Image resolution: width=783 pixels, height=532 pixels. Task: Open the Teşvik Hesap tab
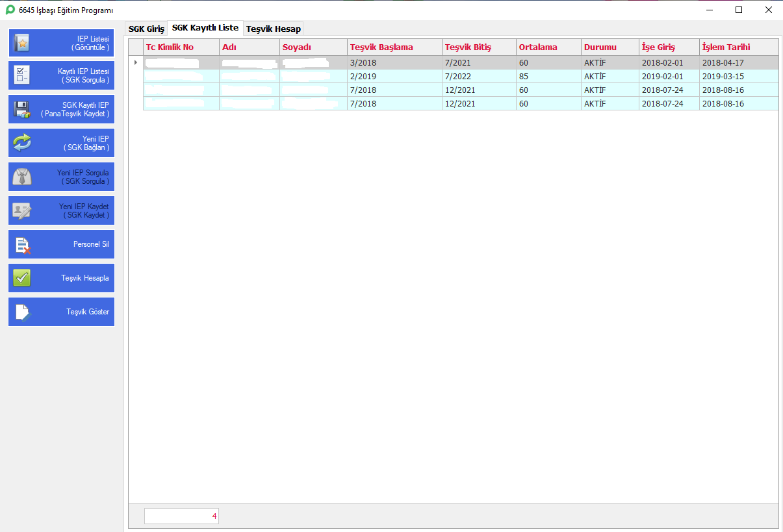[x=274, y=29]
